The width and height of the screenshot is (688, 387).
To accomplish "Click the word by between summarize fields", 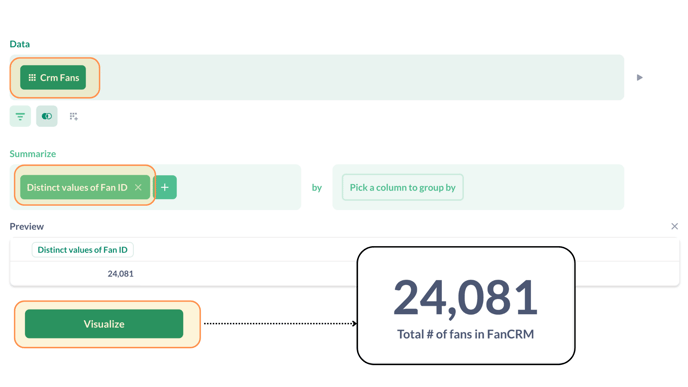I will [x=317, y=188].
